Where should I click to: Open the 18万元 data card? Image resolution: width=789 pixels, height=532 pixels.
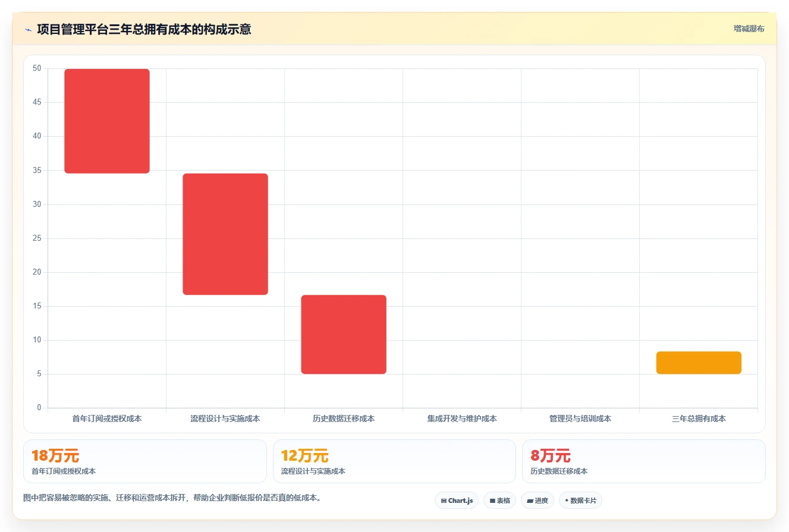click(x=145, y=461)
